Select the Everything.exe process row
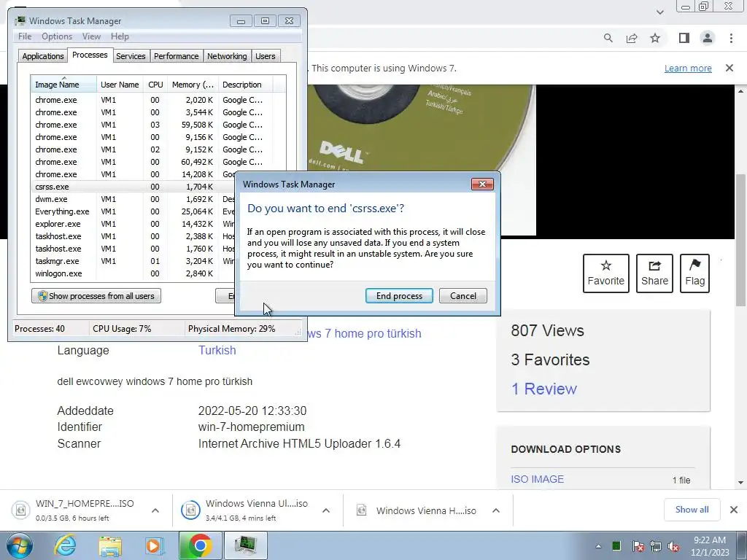 (x=134, y=211)
